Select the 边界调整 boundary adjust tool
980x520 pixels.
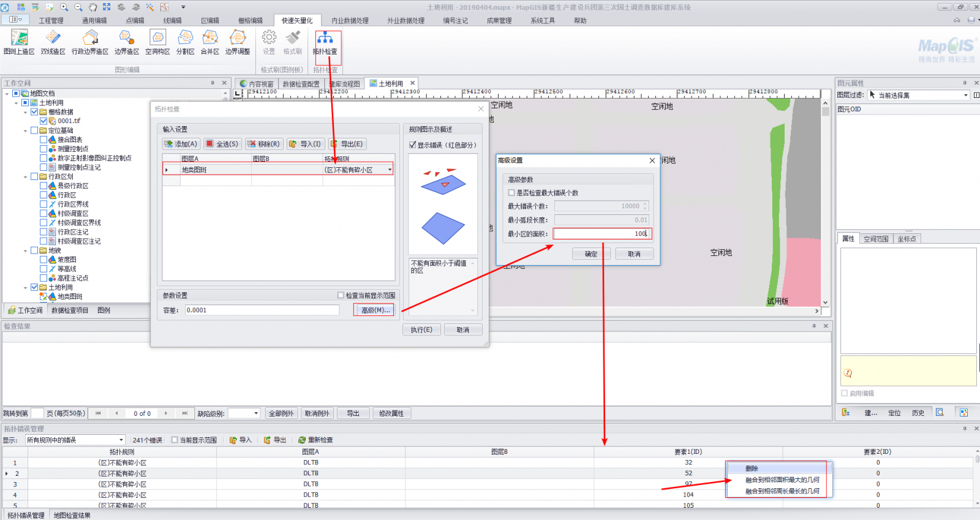pyautogui.click(x=238, y=40)
